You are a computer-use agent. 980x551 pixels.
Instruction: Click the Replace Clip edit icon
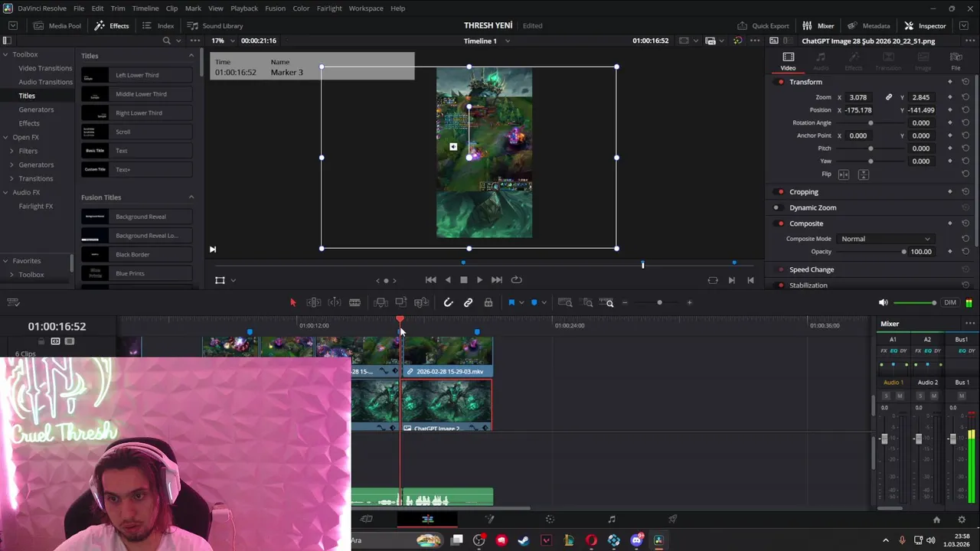[x=421, y=302]
